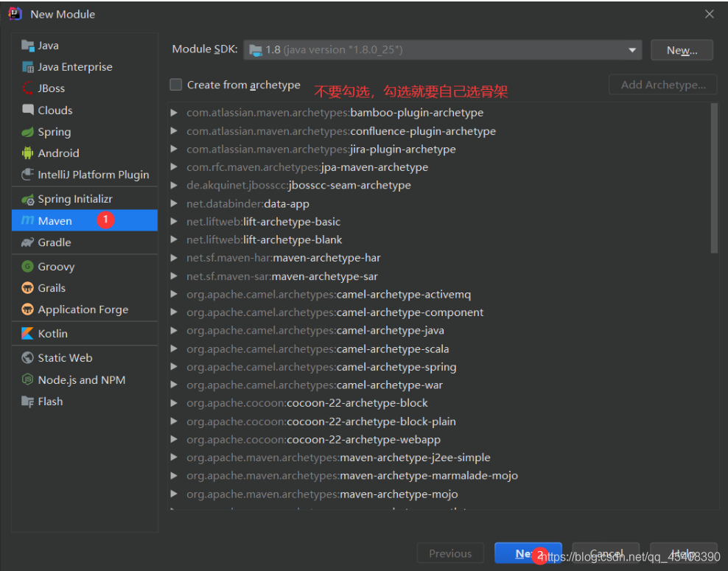Select cocoon-22-archetype-block-plain entry
This screenshot has height=571, width=728.
click(321, 421)
